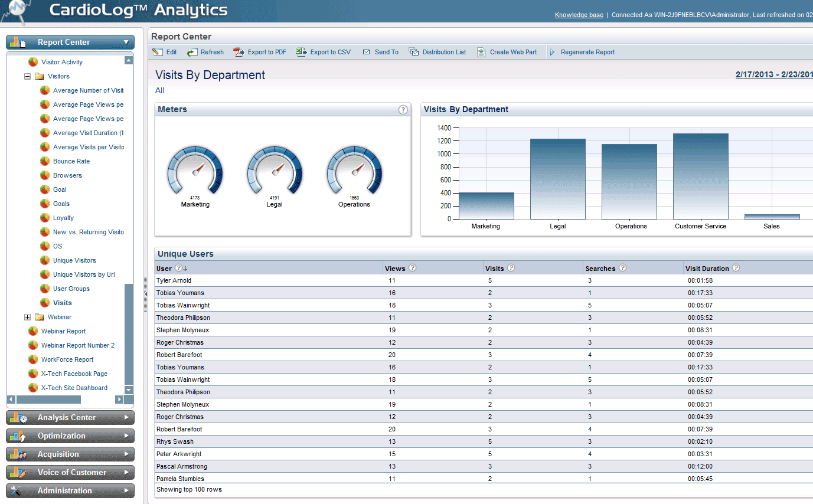Sort table by User column header
Image resolution: width=813 pixels, height=504 pixels.
click(164, 269)
